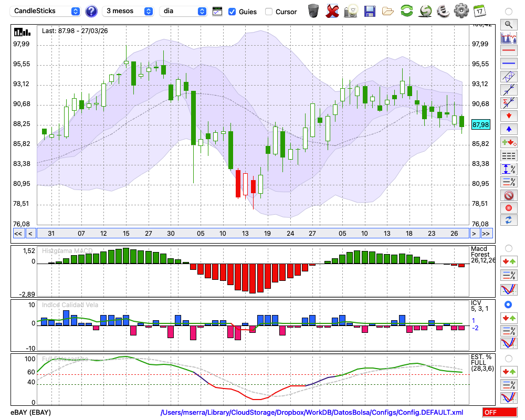The width and height of the screenshot is (525, 420).
Task: Click main chart lines percent tool
Action: click(509, 182)
